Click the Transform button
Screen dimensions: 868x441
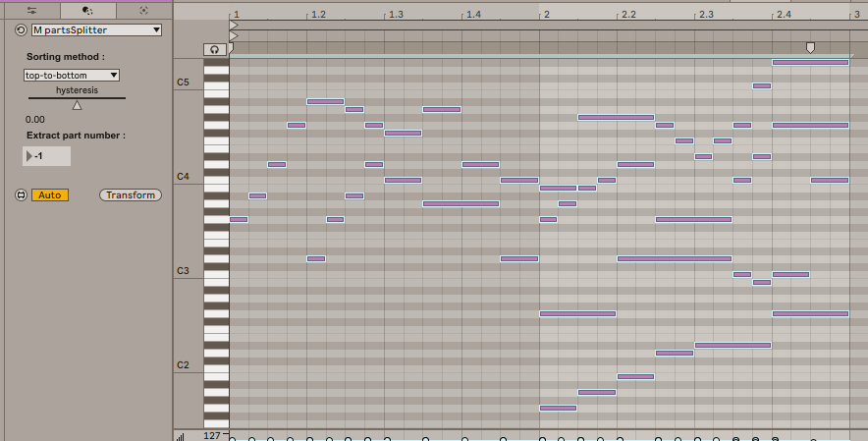pyautogui.click(x=131, y=195)
